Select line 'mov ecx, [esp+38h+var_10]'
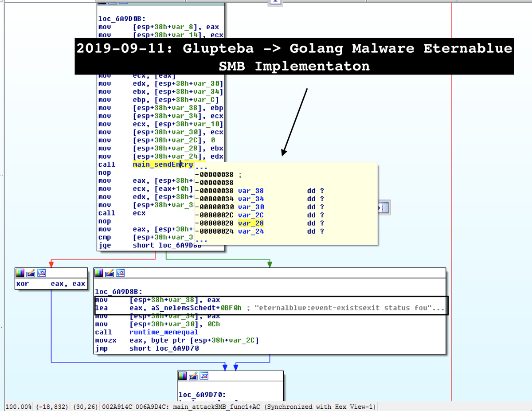 click(160, 124)
